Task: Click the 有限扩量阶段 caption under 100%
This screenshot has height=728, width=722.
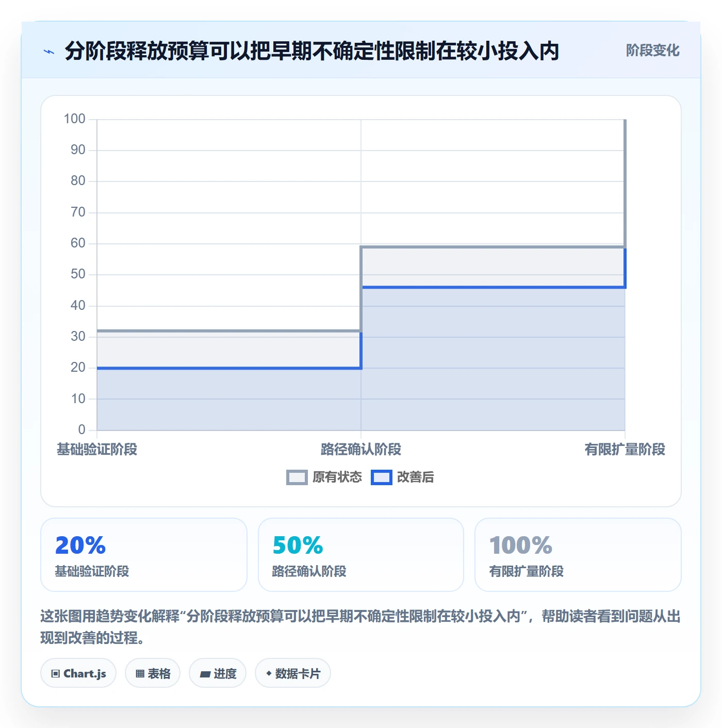Action: click(527, 571)
